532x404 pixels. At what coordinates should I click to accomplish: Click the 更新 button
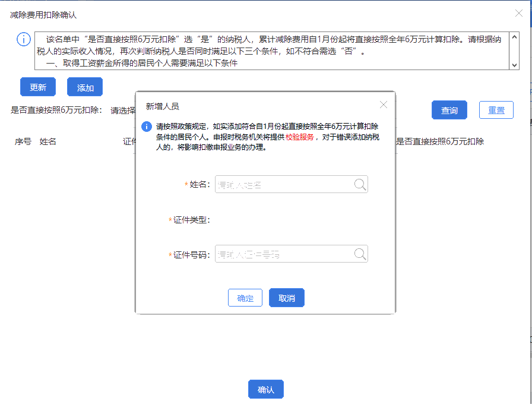click(37, 86)
